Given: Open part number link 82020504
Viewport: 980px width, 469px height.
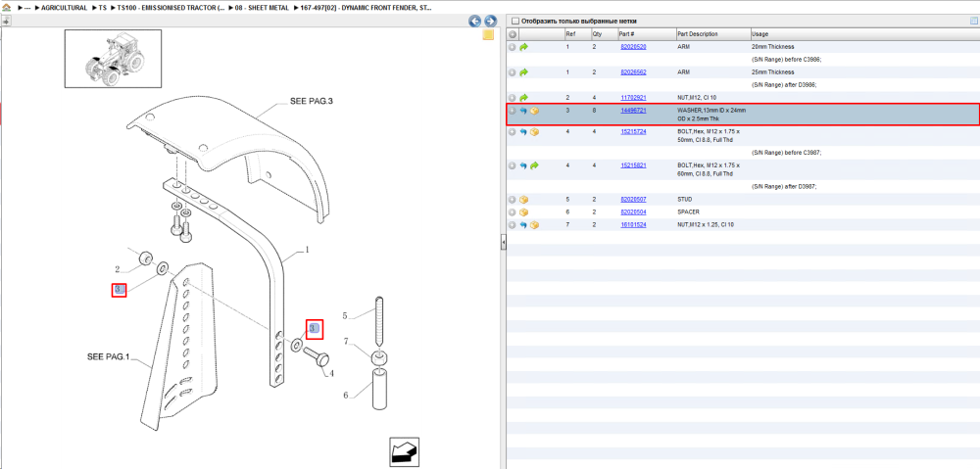Looking at the screenshot, I should (633, 212).
